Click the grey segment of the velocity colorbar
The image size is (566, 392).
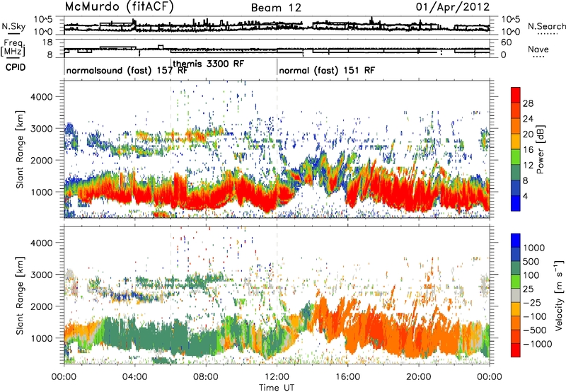tap(516, 296)
